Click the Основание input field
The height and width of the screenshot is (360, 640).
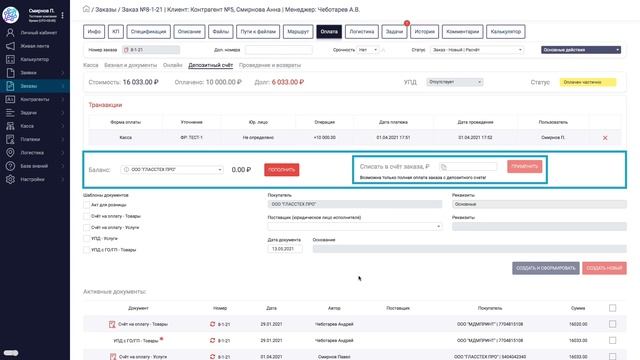[x=469, y=249]
